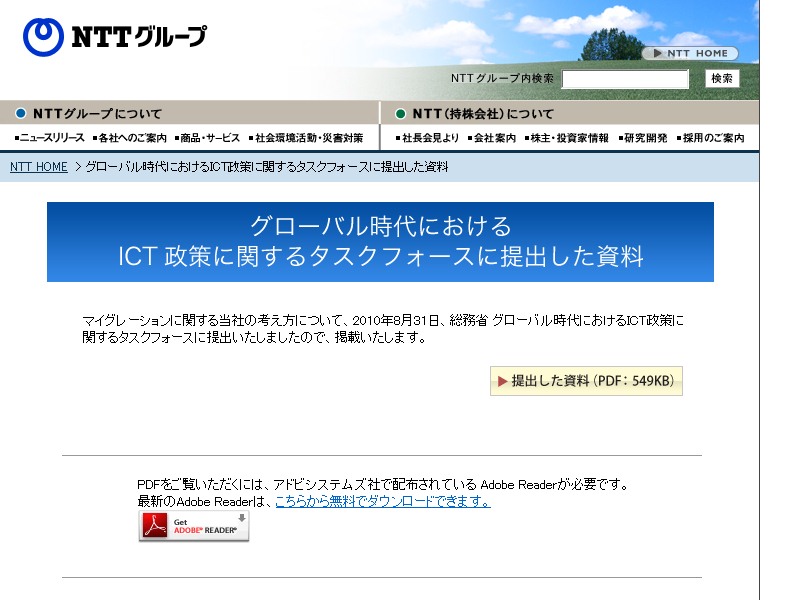This screenshot has height=600, width=800.
Task: Download 提出した資料 PDF 549KB
Action: coord(586,381)
